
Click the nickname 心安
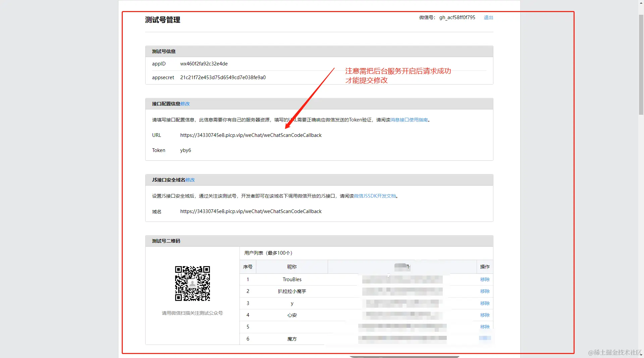tap(292, 315)
